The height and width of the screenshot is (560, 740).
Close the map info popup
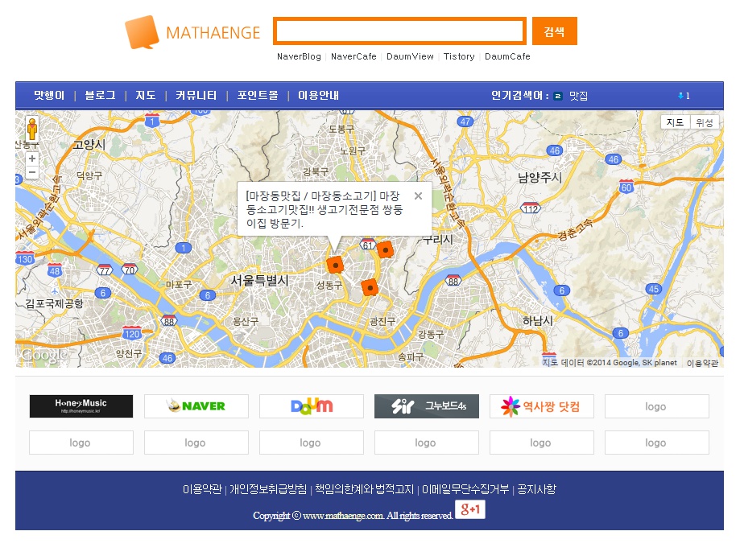pyautogui.click(x=418, y=196)
